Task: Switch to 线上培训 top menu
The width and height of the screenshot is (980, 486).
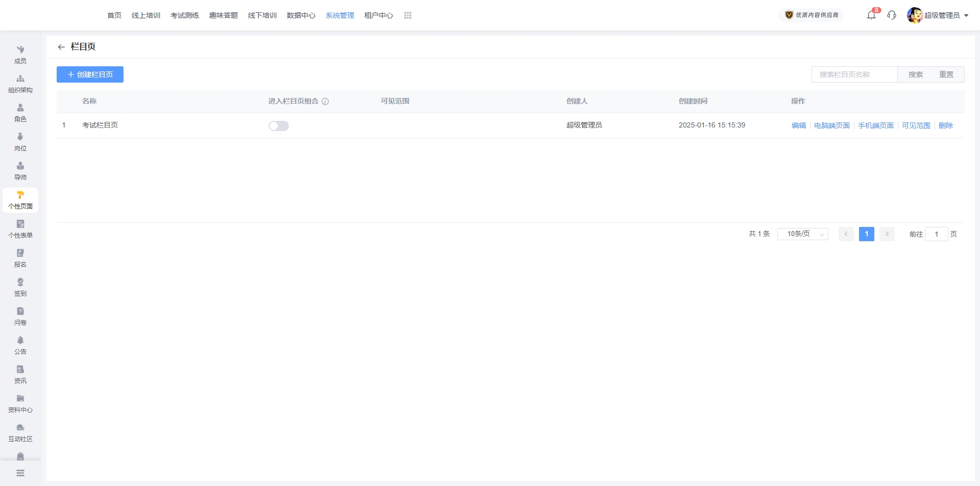Action: point(146,15)
